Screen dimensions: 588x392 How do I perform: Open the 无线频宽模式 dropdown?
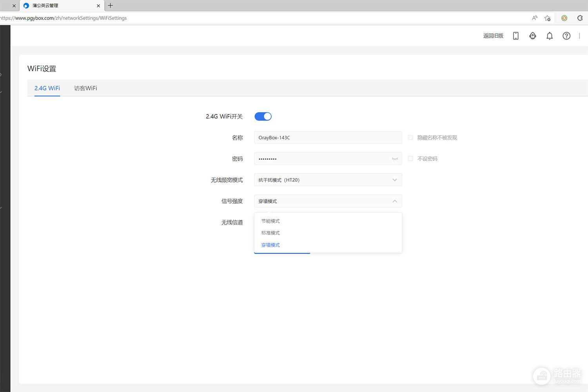click(x=328, y=180)
